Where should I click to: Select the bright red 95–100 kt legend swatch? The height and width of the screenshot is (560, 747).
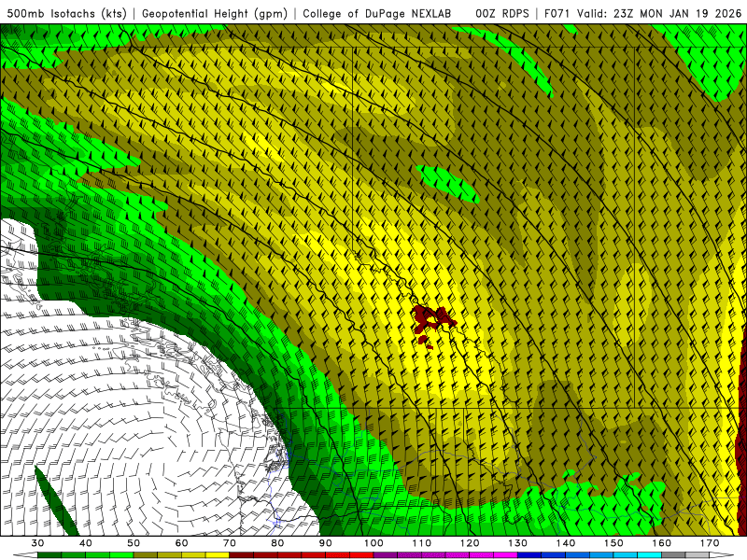[x=361, y=554]
